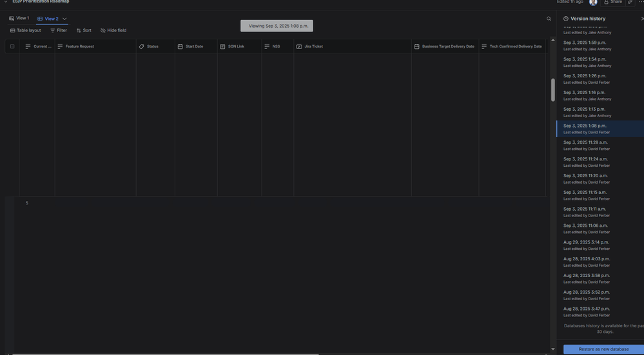Image resolution: width=644 pixels, height=355 pixels.
Task: Select version Sep 3, 2025 11:24 a.m.
Action: [x=600, y=162]
